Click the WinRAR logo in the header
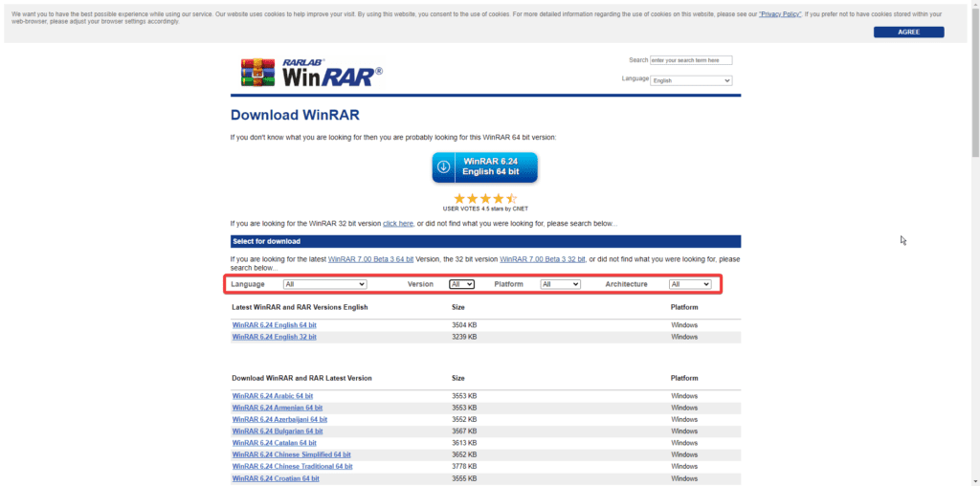This screenshot has width=980, height=486. click(311, 73)
